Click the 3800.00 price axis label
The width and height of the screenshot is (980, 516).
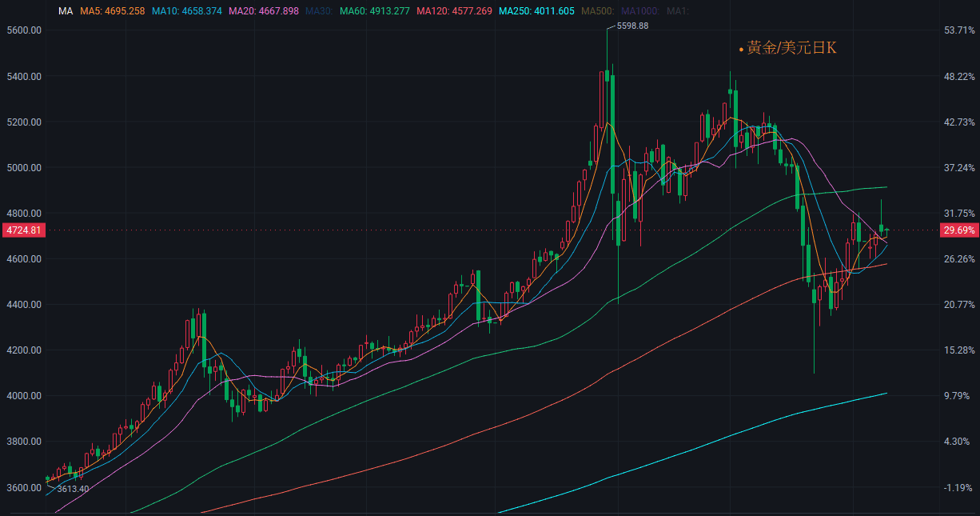click(x=24, y=442)
